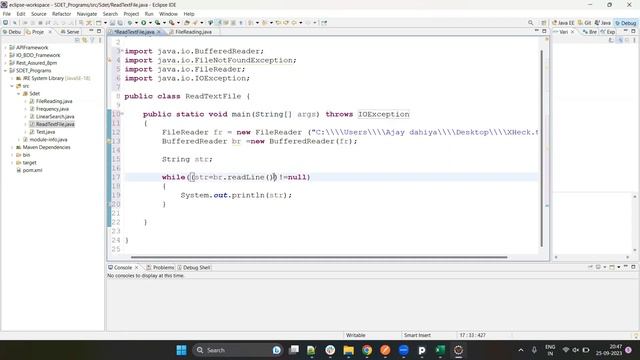This screenshot has height=360, width=640.
Task: Collapse the src folder
Action: coord(12,86)
